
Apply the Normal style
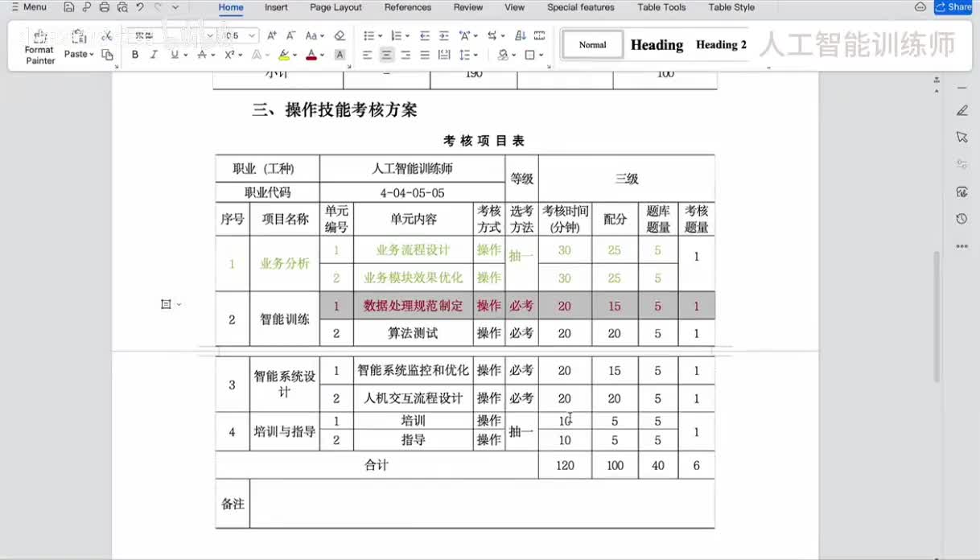click(x=593, y=45)
